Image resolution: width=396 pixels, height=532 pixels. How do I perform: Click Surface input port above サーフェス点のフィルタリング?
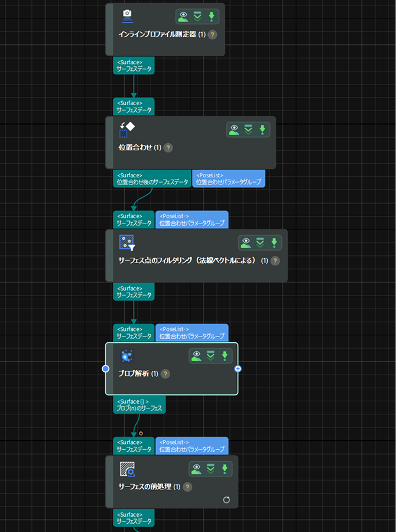pyautogui.click(x=134, y=219)
